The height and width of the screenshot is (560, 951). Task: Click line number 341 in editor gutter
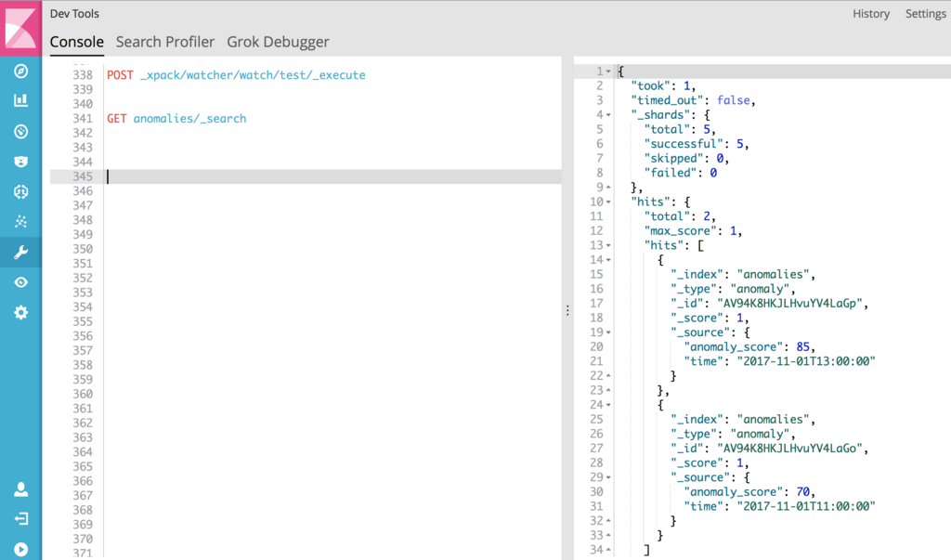click(83, 118)
